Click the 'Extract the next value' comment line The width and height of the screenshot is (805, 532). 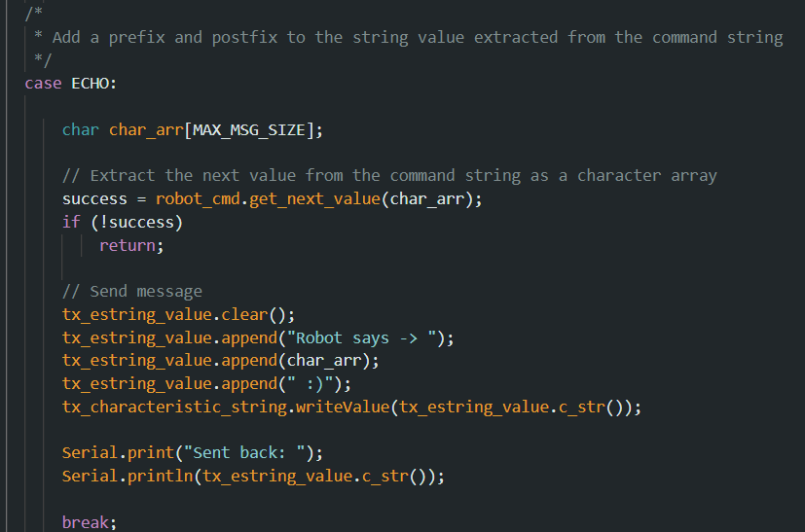coord(389,176)
